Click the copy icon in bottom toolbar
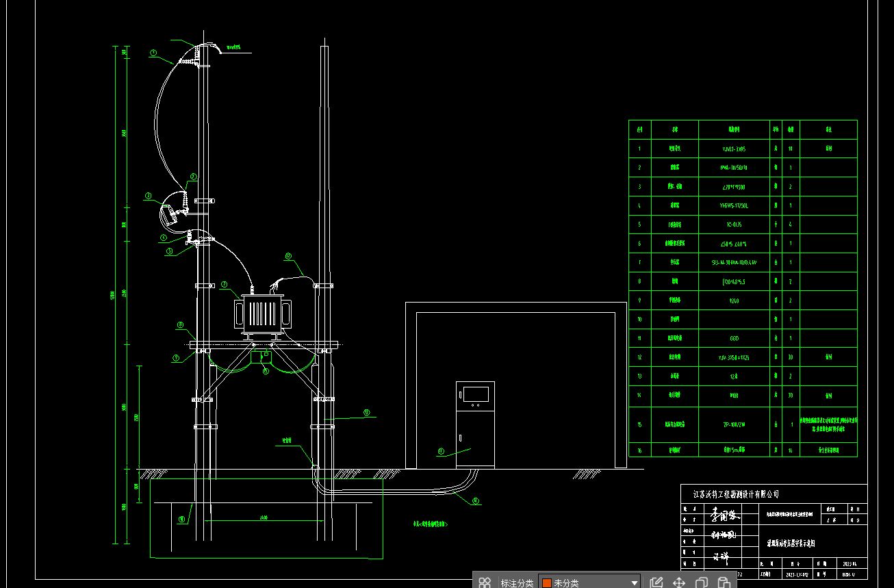Image resolution: width=894 pixels, height=588 pixels. click(702, 583)
